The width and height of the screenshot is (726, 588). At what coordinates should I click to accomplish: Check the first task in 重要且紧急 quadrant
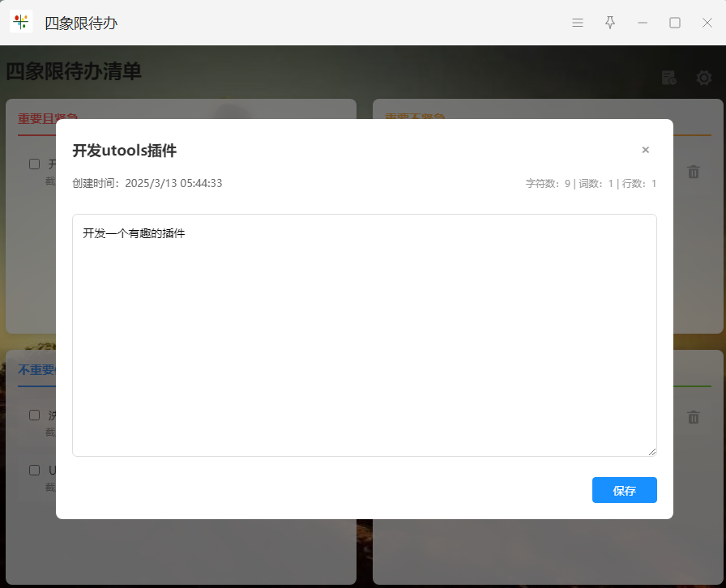pyautogui.click(x=34, y=164)
